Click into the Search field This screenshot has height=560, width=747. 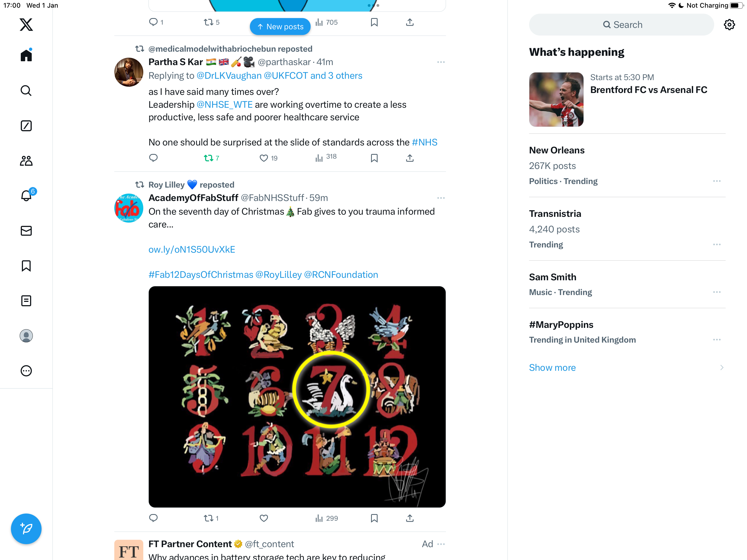pyautogui.click(x=621, y=25)
